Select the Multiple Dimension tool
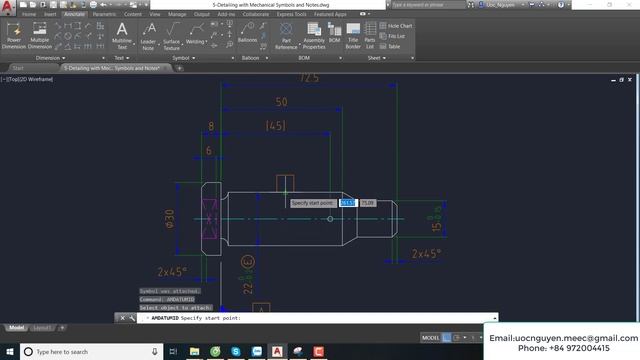Viewport: 640px width, 360px height. click(40, 36)
